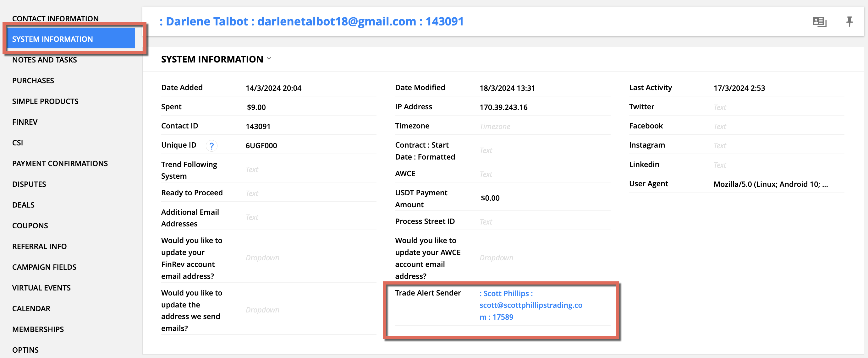Click the Unique ID help question mark

[211, 146]
